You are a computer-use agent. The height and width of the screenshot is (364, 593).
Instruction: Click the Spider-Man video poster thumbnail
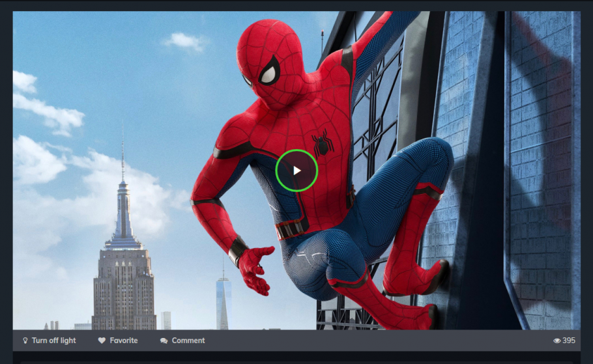296,171
